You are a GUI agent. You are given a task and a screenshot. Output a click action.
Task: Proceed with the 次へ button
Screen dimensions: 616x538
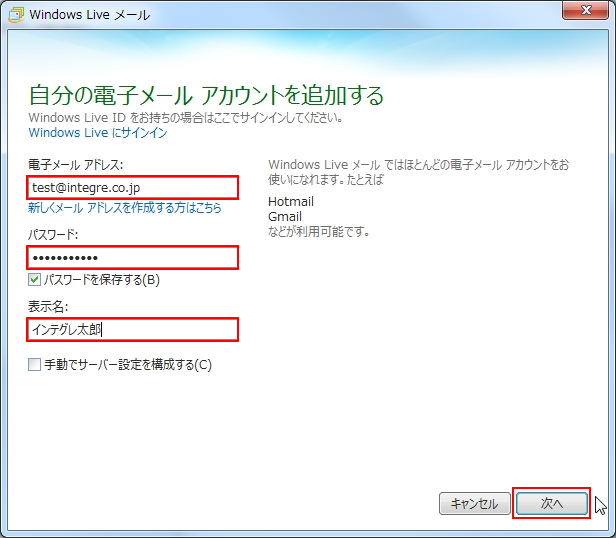pyautogui.click(x=552, y=503)
